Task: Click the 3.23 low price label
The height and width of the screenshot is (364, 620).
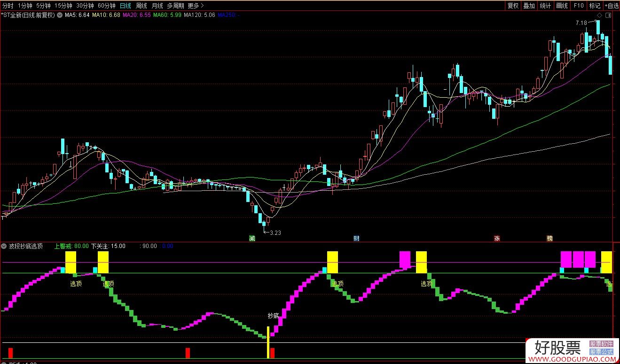Action: 275,232
